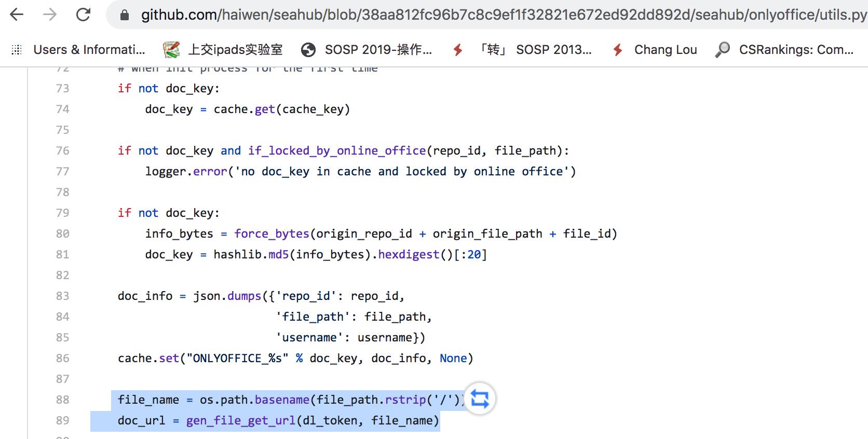Click 'file_name' variable on line 88
The width and height of the screenshot is (868, 439).
tap(148, 400)
